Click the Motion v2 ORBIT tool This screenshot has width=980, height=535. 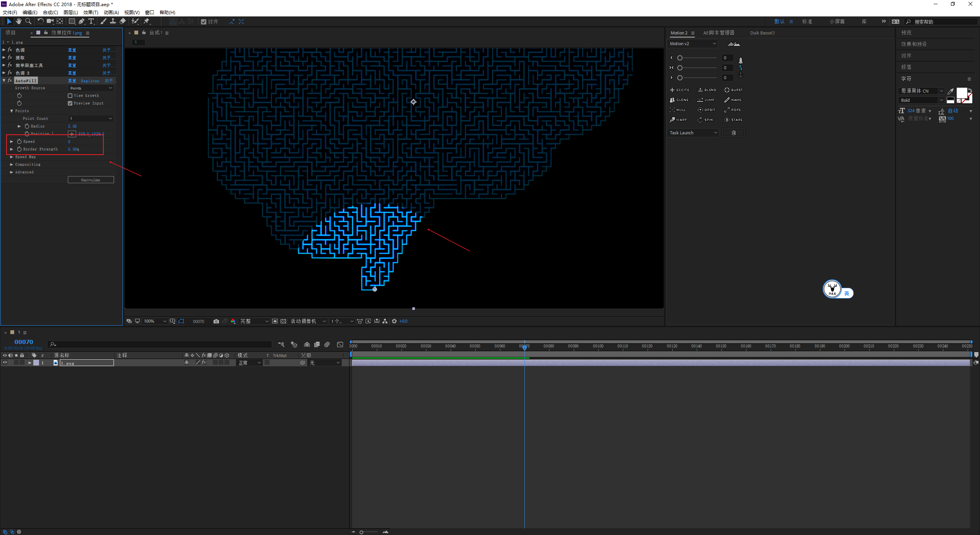(x=706, y=110)
